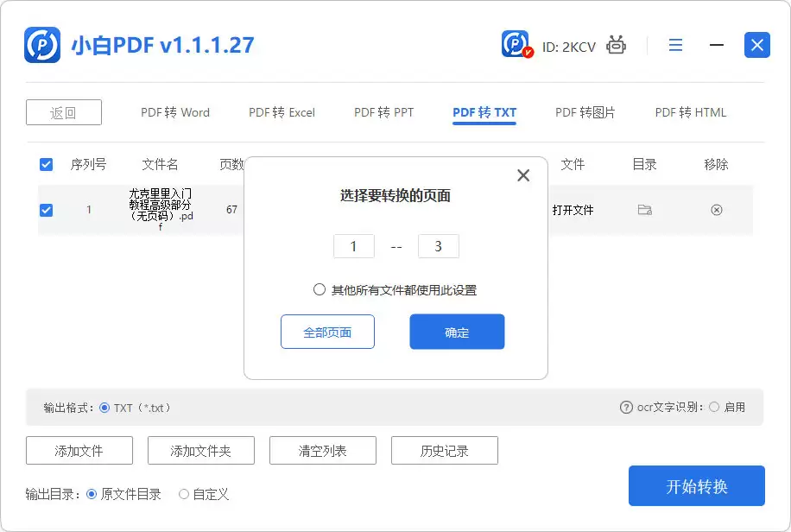Enable OCR 文字识别 recognition
Screen dimensions: 791x532
tap(716, 408)
